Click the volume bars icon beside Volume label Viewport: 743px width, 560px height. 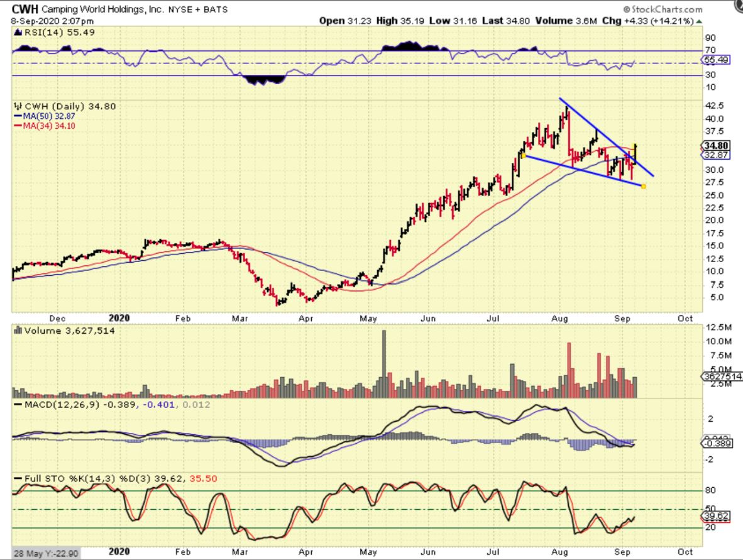pyautogui.click(x=18, y=330)
